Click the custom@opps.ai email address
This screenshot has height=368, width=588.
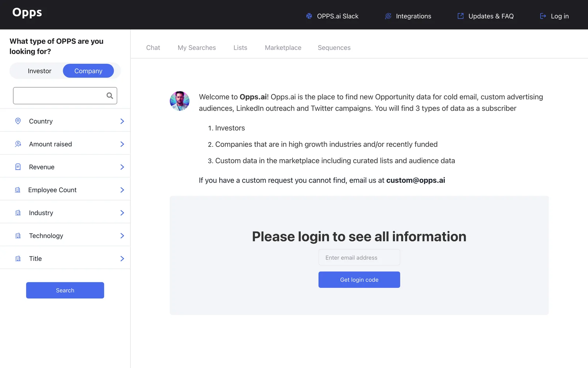pos(416,180)
